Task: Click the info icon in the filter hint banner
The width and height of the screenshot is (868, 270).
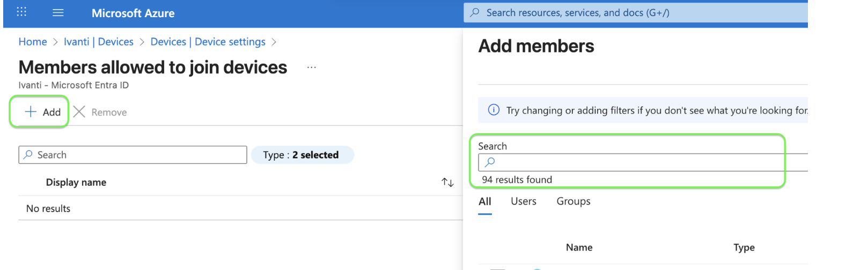Action: [493, 110]
